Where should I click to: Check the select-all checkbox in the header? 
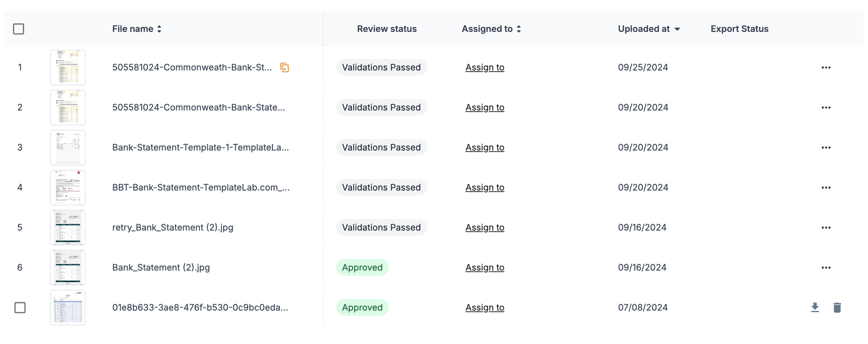18,29
